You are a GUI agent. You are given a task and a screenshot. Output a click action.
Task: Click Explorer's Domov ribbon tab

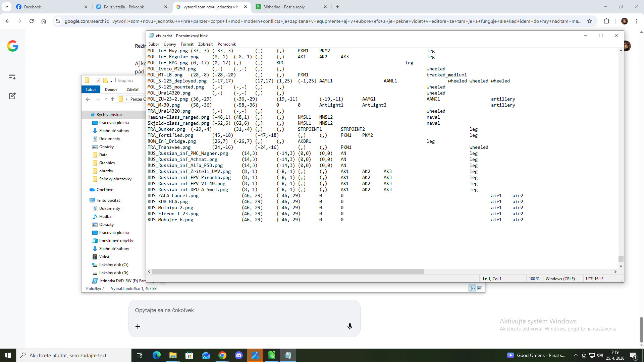click(111, 89)
